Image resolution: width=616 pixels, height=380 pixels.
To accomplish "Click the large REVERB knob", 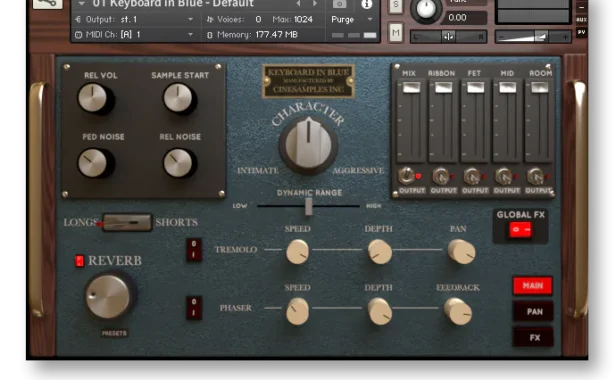I will [108, 296].
